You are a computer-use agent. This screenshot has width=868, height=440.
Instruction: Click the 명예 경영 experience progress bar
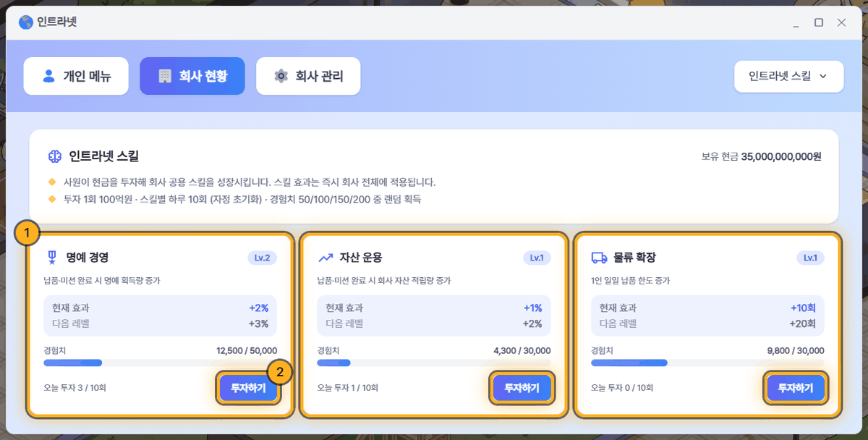[160, 363]
